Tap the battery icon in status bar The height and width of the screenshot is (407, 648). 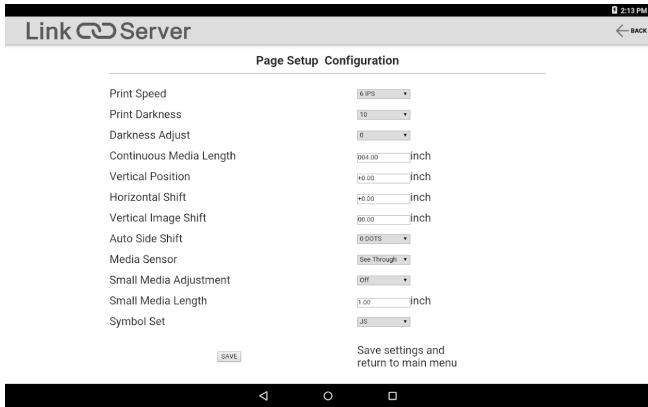(x=615, y=10)
